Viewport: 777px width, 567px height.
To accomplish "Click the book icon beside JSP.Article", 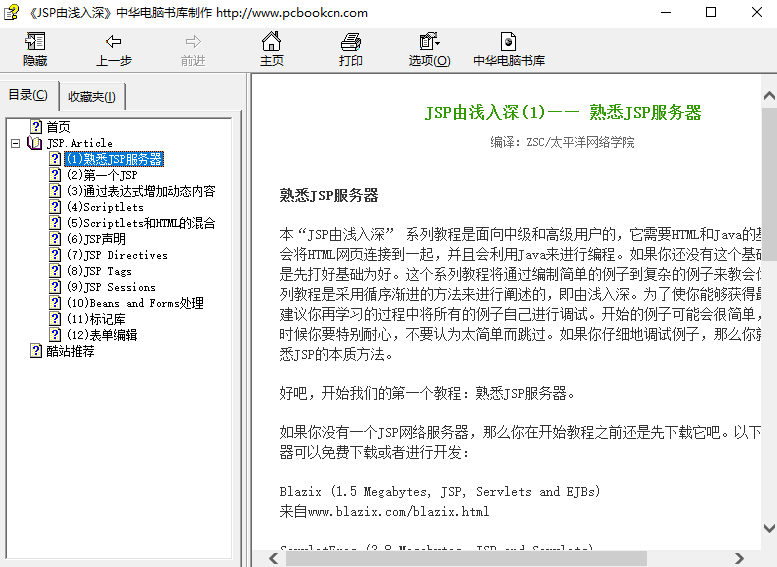I will tap(36, 143).
